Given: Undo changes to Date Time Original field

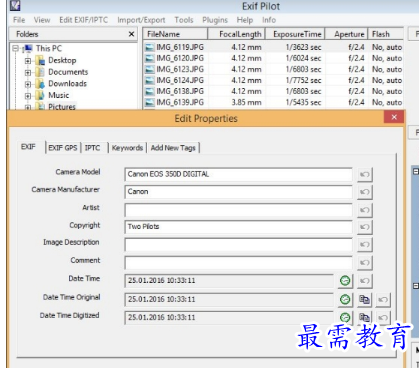Looking at the screenshot, I should pyautogui.click(x=383, y=300).
